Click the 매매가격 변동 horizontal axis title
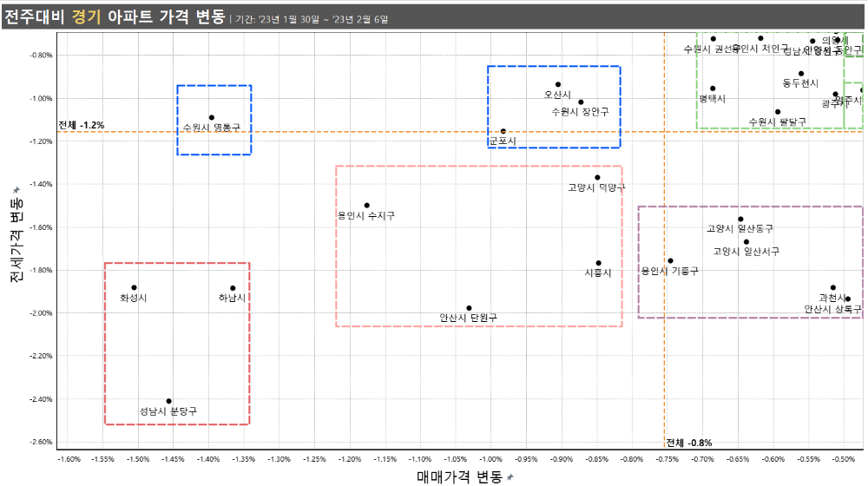The height and width of the screenshot is (486, 868). (459, 476)
